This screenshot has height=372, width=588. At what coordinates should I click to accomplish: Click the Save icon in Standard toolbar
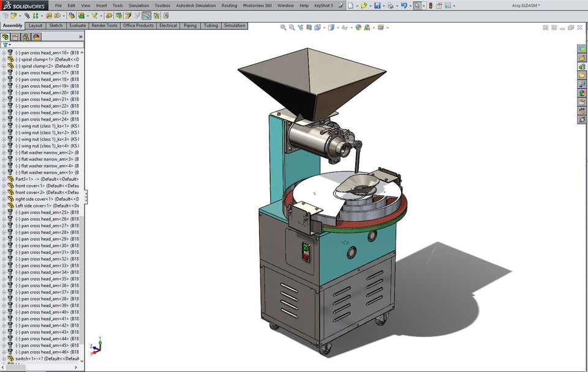click(377, 6)
